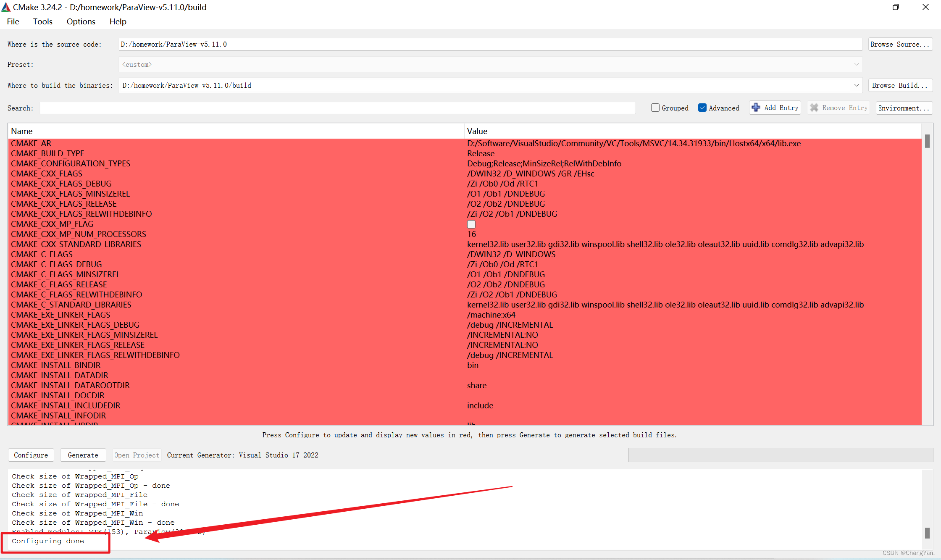
Task: Select the CMAKE_C_FLAGS_RELWITHDEBINFO entry
Action: pyautogui.click(x=76, y=294)
